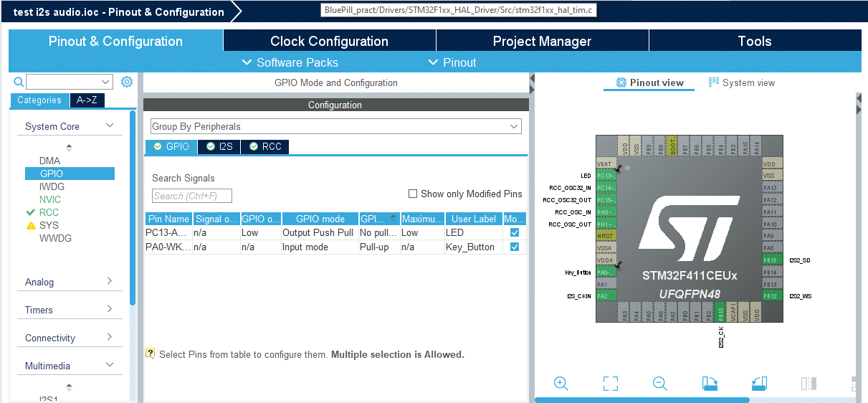Open SYS with warning icon
The height and width of the screenshot is (403, 868).
click(49, 225)
